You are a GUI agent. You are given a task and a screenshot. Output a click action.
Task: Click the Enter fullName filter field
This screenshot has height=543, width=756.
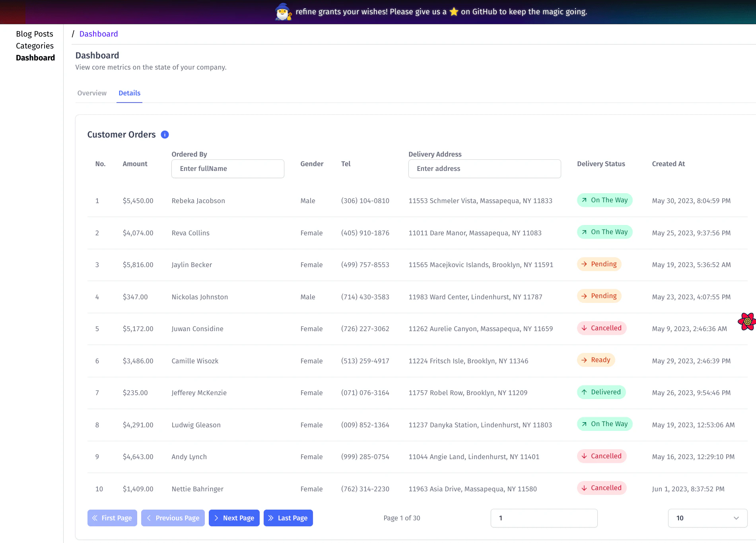coord(227,169)
